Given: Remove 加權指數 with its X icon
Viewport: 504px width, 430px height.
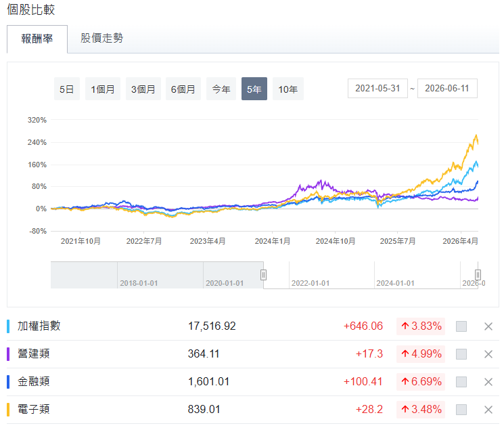Looking at the screenshot, I should [488, 326].
